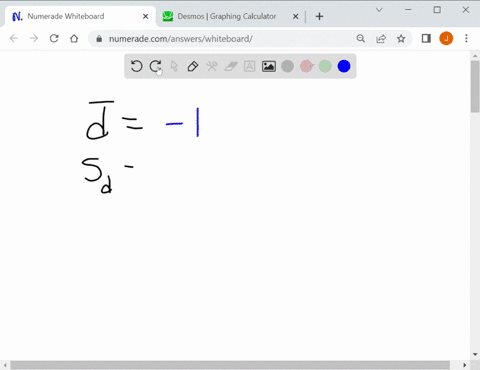Go back to previous page

(14, 39)
